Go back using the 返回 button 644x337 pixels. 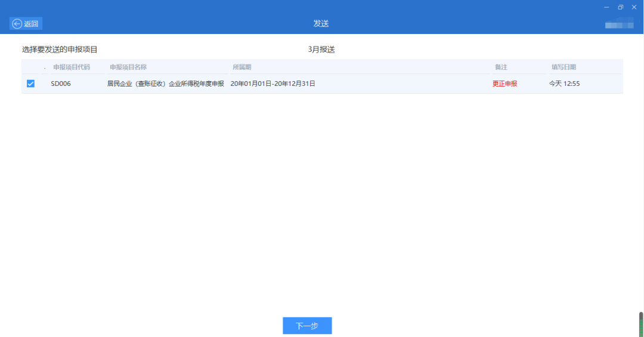pos(26,23)
